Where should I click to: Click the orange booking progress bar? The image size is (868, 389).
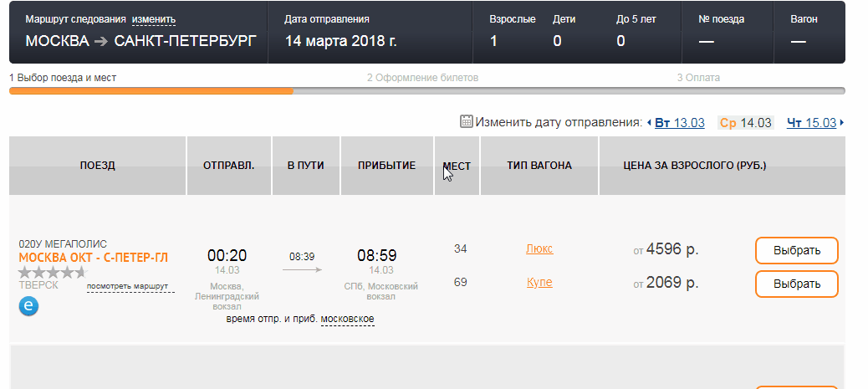(x=151, y=90)
